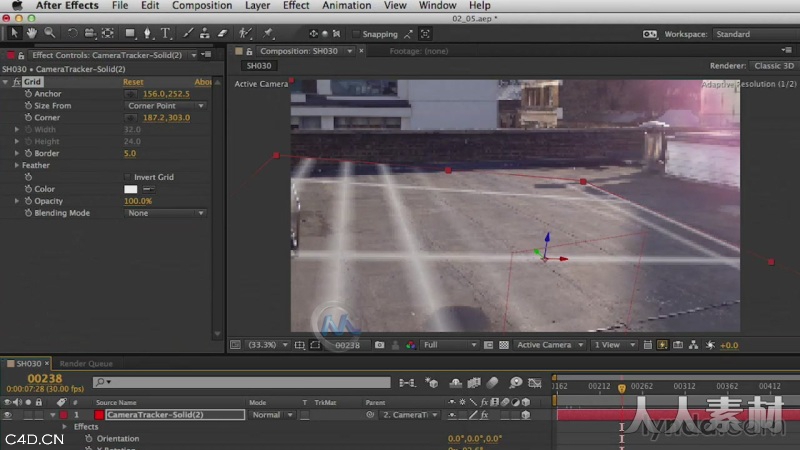The width and height of the screenshot is (800, 450).
Task: Open the Workspace Standard dropdown
Action: (756, 34)
